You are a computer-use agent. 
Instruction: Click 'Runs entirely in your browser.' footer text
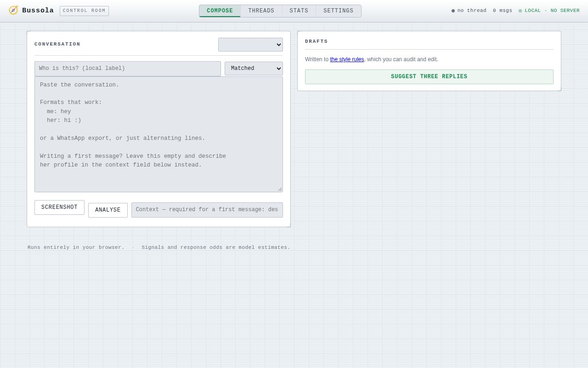tap(76, 247)
